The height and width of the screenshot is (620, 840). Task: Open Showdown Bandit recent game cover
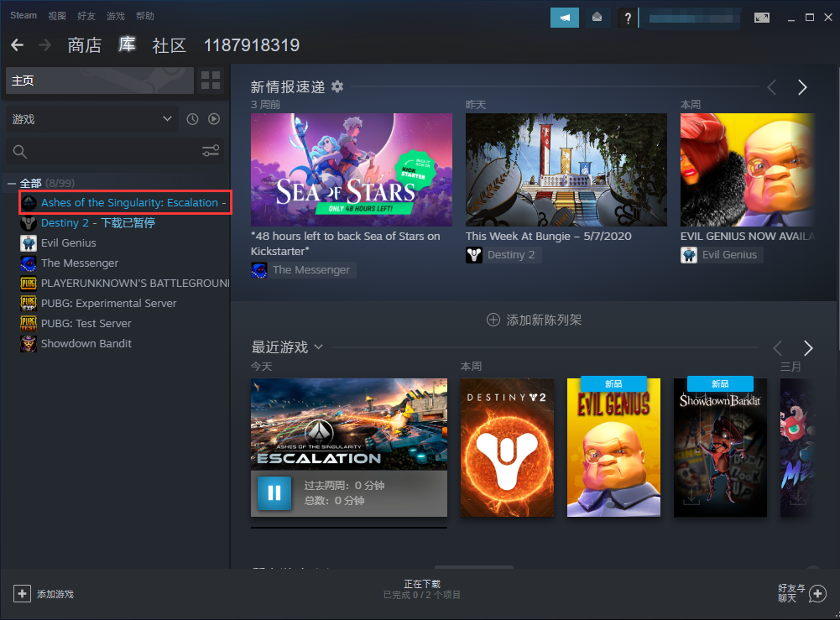tap(720, 448)
